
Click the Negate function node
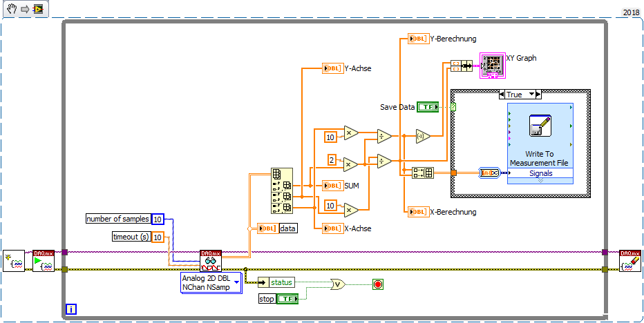tap(423, 135)
